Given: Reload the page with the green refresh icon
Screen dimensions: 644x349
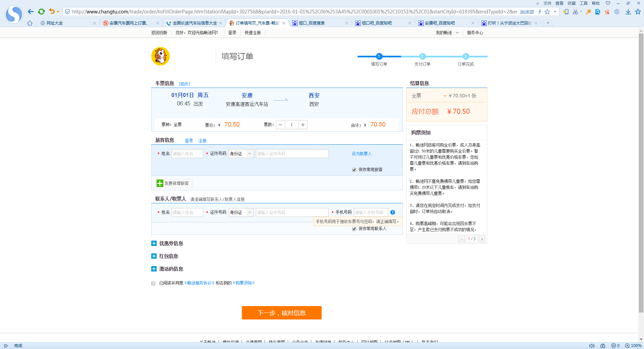Looking at the screenshot, I should (x=41, y=12).
